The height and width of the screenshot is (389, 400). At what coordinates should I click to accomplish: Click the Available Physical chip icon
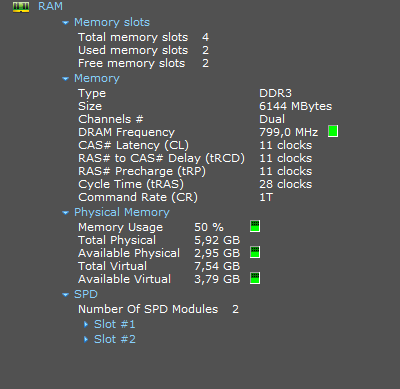point(255,252)
